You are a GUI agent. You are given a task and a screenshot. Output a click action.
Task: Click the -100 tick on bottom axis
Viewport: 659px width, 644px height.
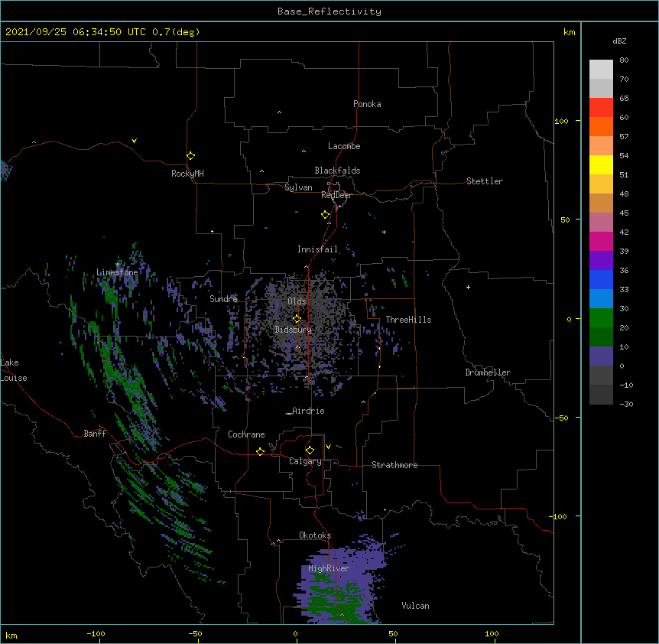tap(96, 633)
